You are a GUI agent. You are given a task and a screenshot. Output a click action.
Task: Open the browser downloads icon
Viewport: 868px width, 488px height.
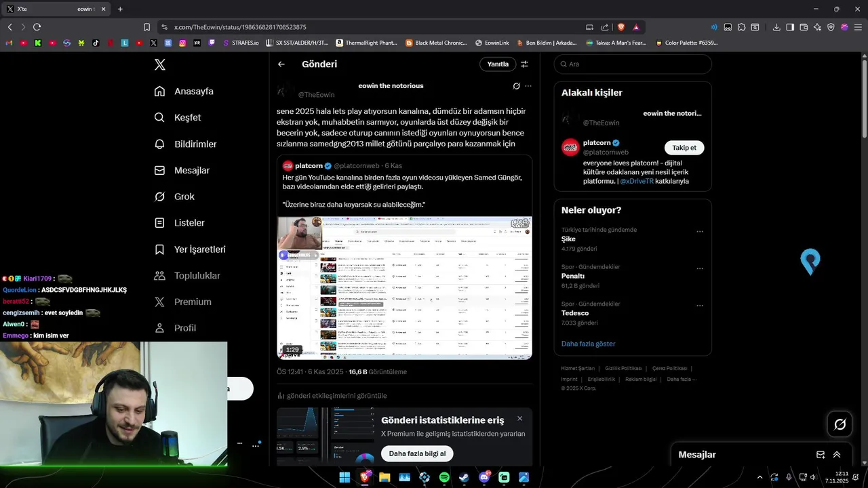776,27
